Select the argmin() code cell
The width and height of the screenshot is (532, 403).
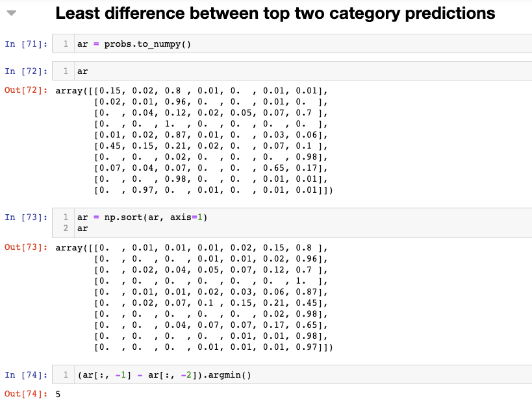coord(292,374)
